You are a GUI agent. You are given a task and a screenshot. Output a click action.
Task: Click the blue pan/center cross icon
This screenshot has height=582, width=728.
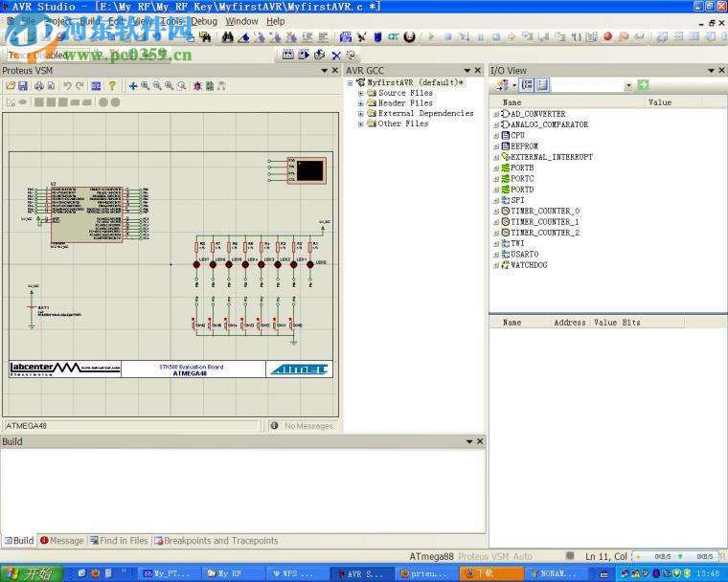133,86
